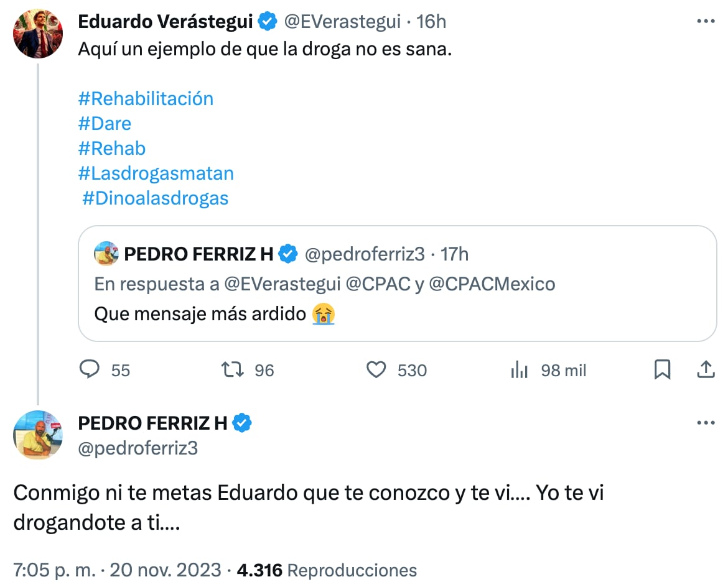Visit the #Dinoalasdrogas hashtag
The image size is (728, 587).
[155, 198]
